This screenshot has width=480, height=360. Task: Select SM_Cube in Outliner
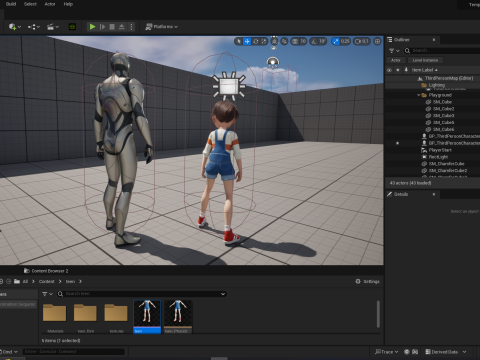point(442,102)
